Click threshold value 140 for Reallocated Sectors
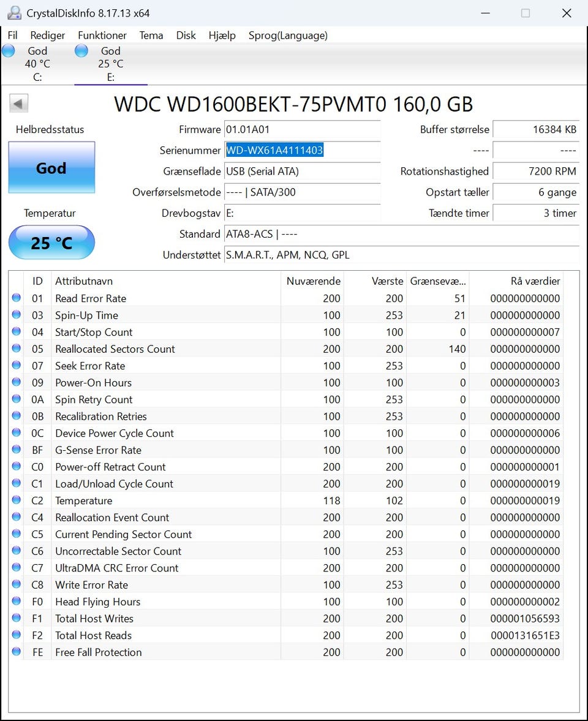 pos(457,349)
